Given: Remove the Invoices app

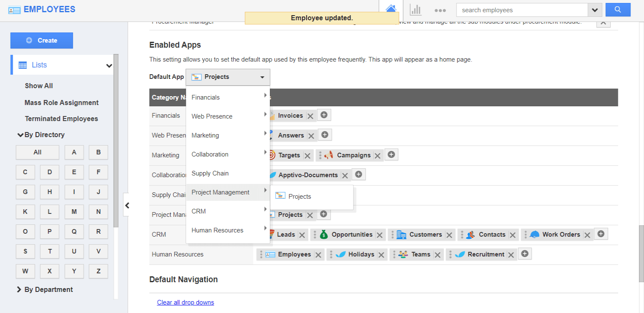Looking at the screenshot, I should pos(310,116).
